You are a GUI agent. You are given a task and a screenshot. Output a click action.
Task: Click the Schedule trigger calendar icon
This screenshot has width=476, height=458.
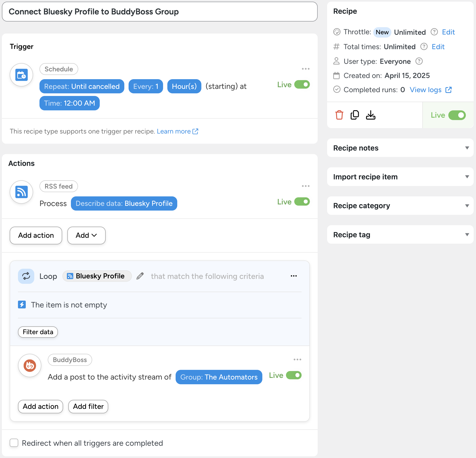tap(21, 75)
